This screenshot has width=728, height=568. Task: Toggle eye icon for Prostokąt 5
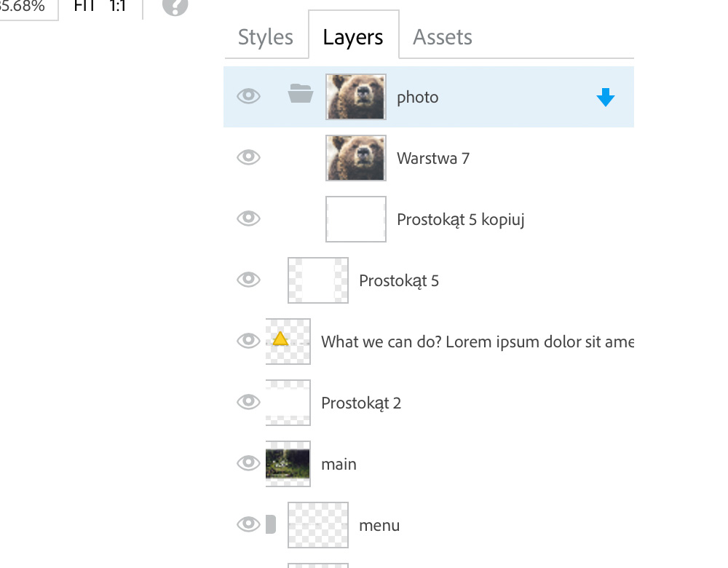coord(248,280)
